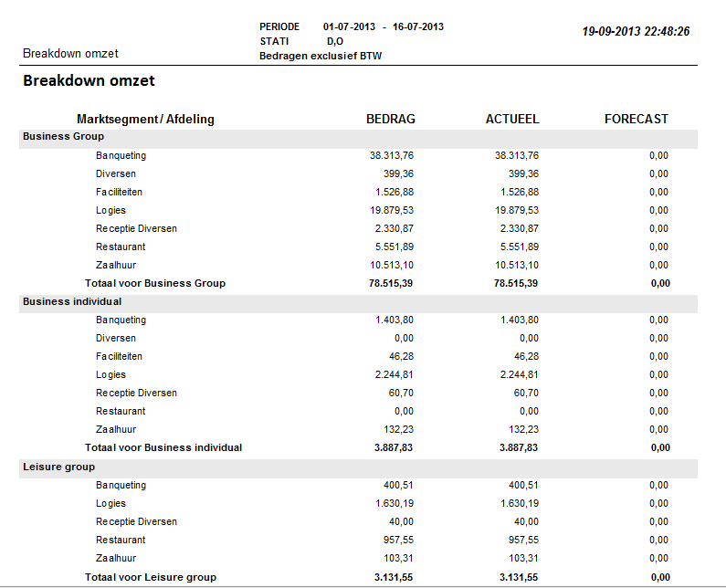
Task: Click 'Totaal voor Business Group' label
Action: (155, 283)
